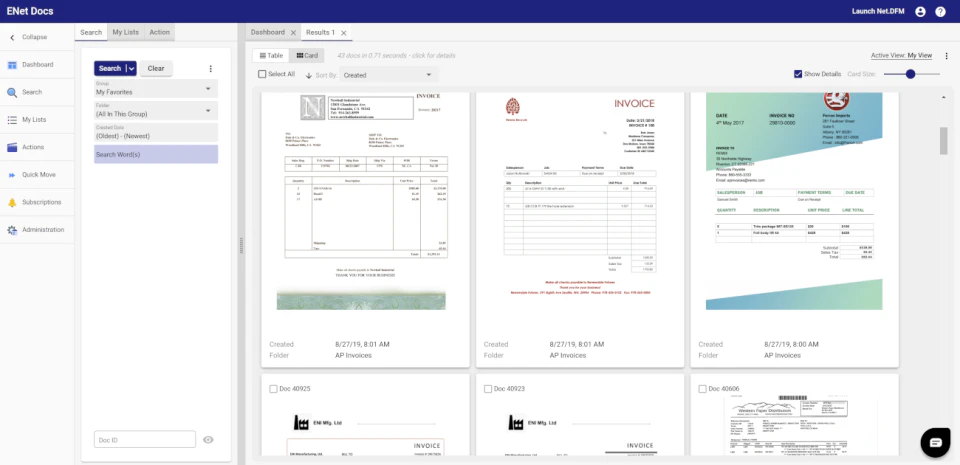Switch to Table view

(271, 56)
